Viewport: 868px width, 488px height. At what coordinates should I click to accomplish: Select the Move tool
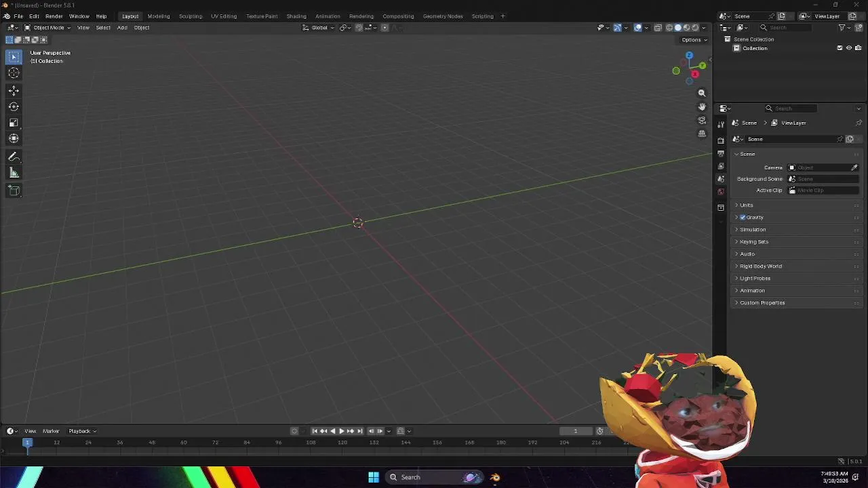coord(14,90)
